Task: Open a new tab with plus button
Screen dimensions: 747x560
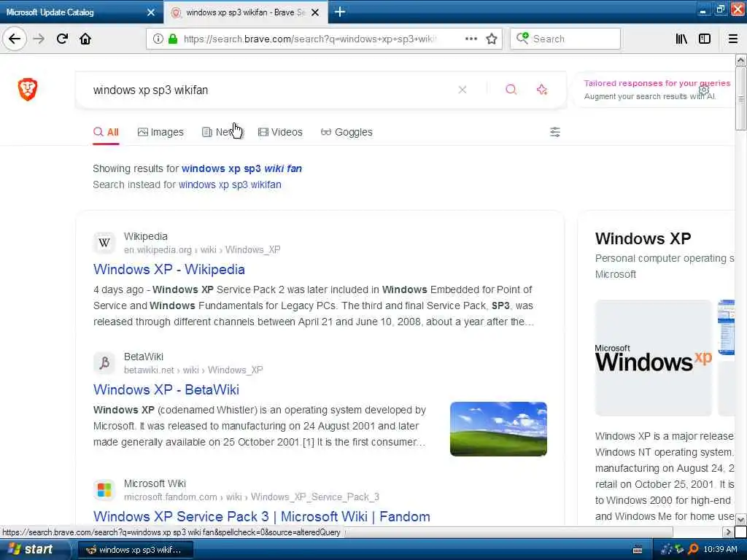Action: pyautogui.click(x=340, y=12)
